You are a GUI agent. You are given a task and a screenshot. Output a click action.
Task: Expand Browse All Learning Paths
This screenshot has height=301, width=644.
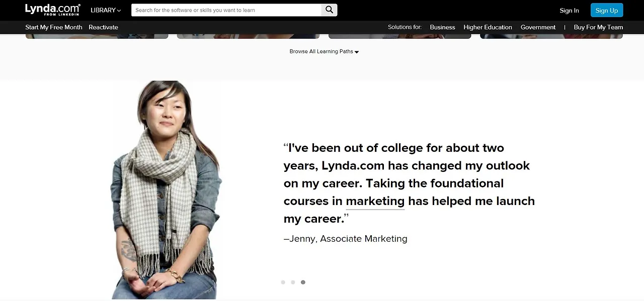pos(324,51)
